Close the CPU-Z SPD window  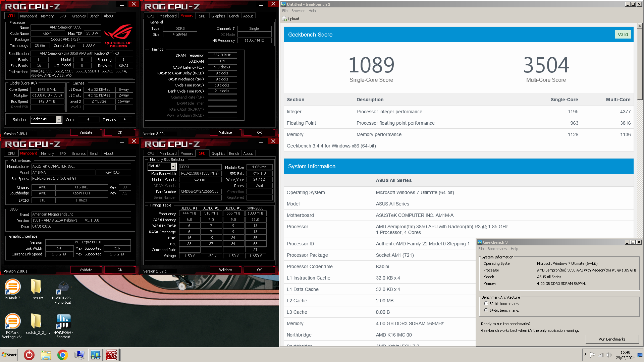(x=273, y=141)
